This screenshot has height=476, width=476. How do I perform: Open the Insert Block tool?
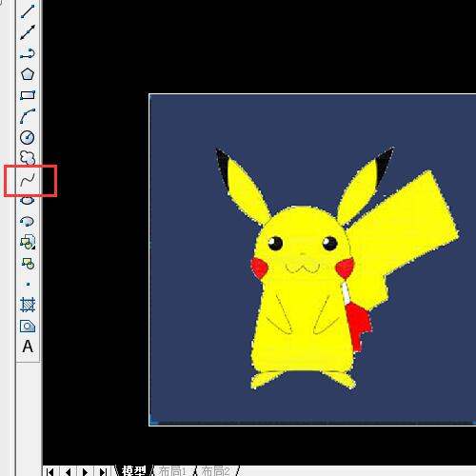[28, 242]
